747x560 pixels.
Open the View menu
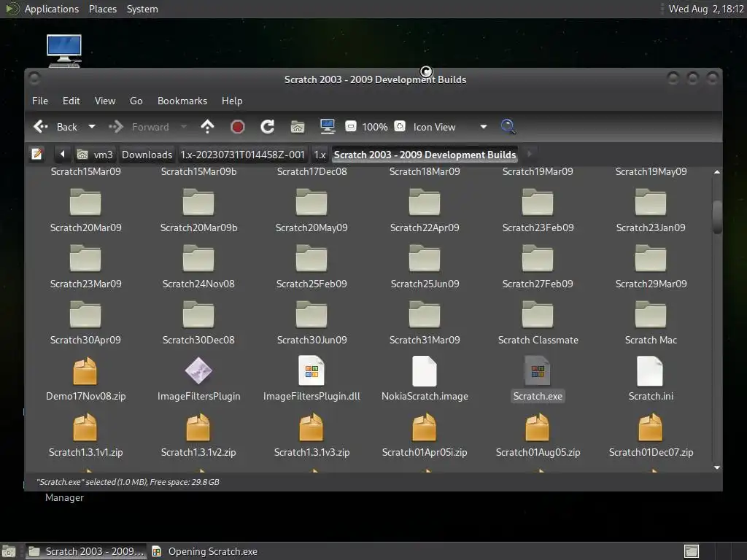pyautogui.click(x=105, y=101)
